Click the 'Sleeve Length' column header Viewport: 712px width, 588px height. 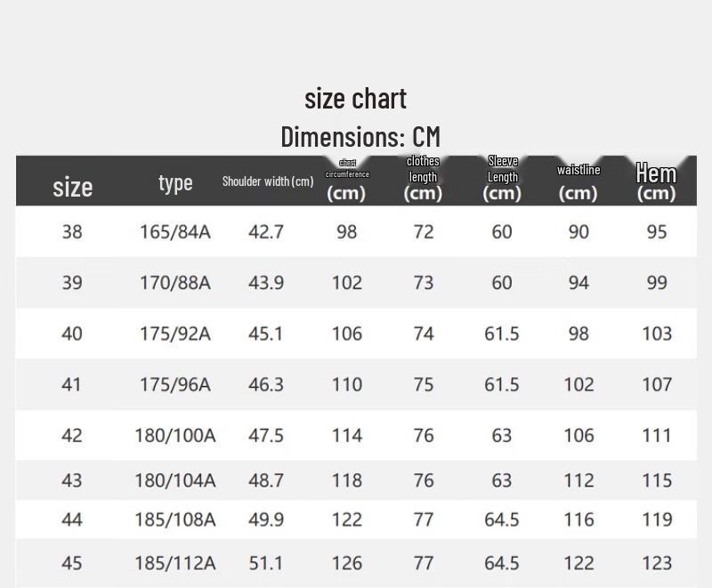point(503,179)
